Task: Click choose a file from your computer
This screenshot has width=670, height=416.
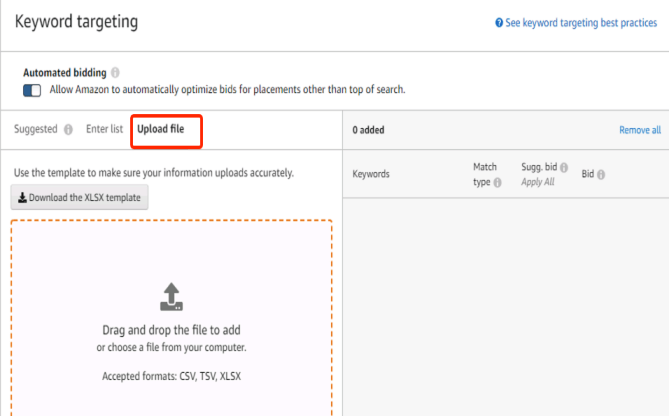Action: 171,347
